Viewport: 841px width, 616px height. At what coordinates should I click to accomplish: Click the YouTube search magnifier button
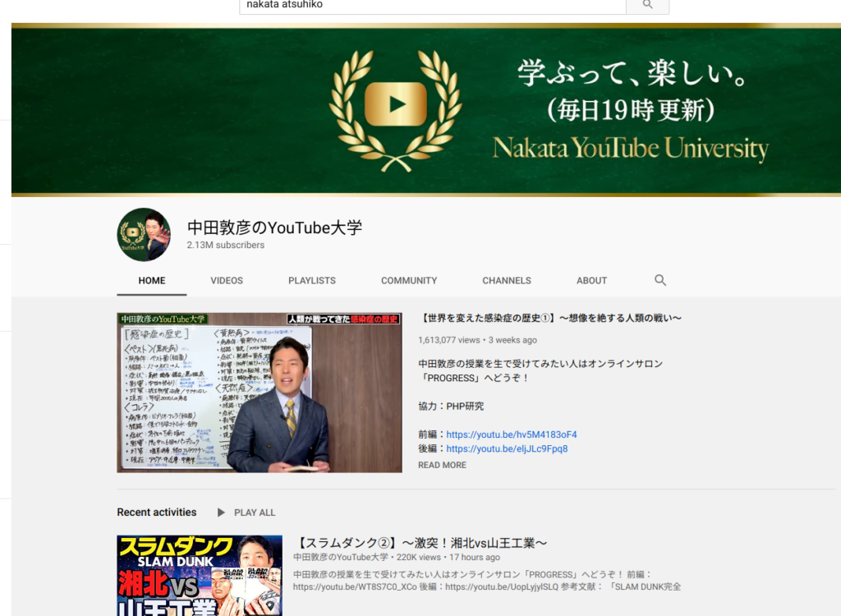pos(647,6)
